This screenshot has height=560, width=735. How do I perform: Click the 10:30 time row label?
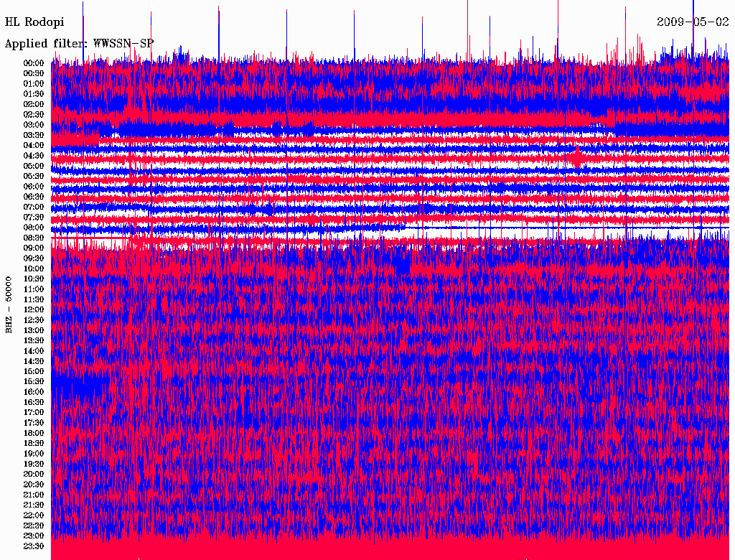[x=34, y=279]
